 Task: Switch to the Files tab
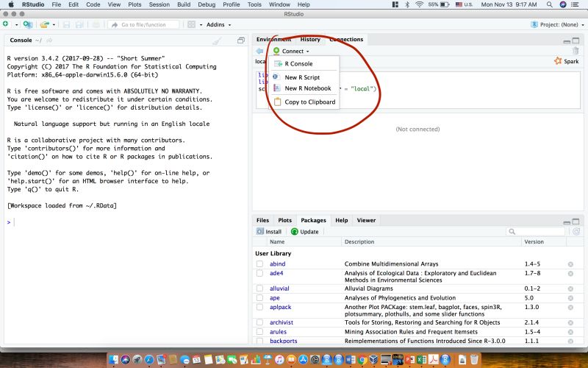[262, 220]
